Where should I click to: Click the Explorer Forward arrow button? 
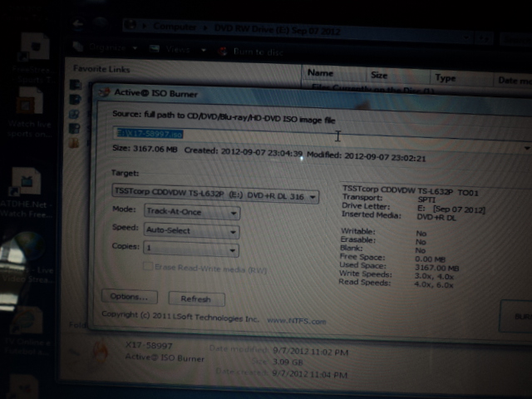pos(100,22)
